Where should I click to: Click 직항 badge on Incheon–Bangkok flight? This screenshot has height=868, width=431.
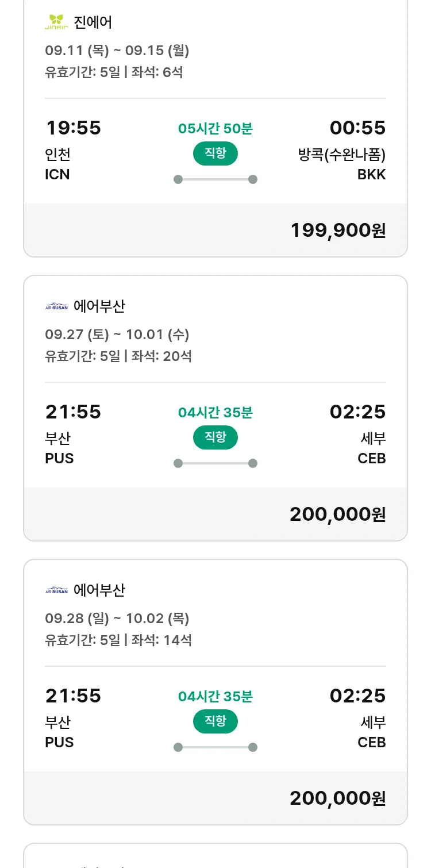click(x=215, y=153)
